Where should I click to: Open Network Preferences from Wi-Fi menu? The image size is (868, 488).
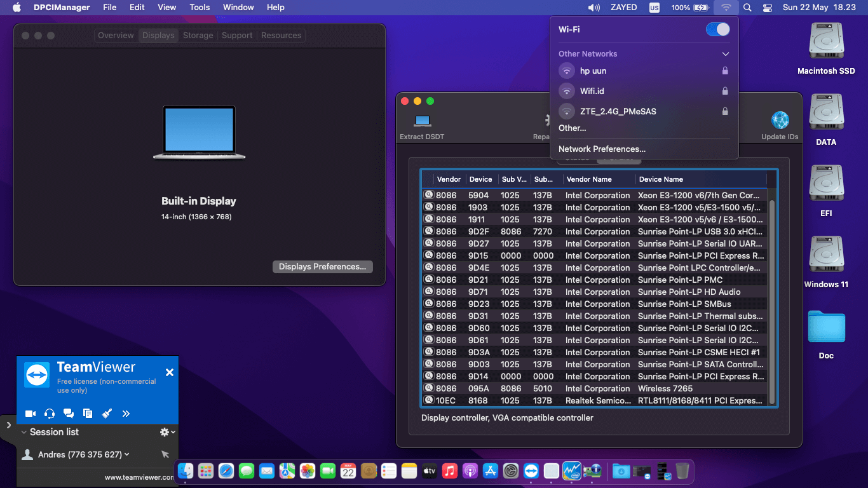(602, 149)
